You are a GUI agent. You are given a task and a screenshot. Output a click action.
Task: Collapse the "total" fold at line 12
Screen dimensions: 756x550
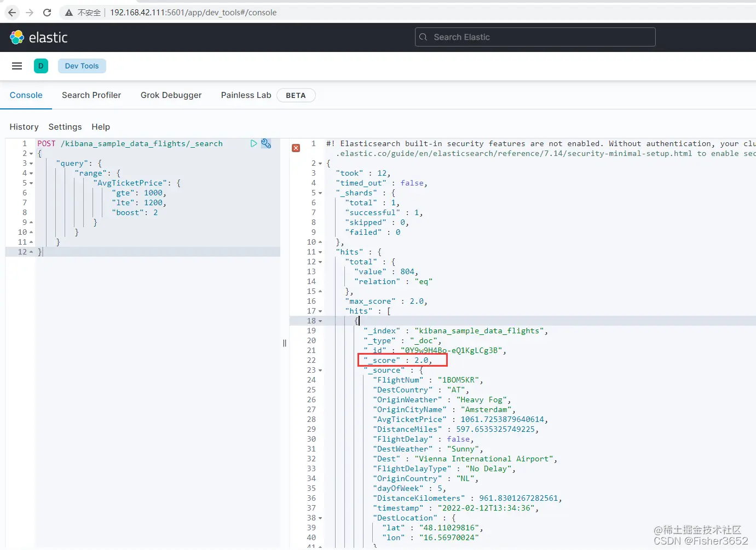320,262
